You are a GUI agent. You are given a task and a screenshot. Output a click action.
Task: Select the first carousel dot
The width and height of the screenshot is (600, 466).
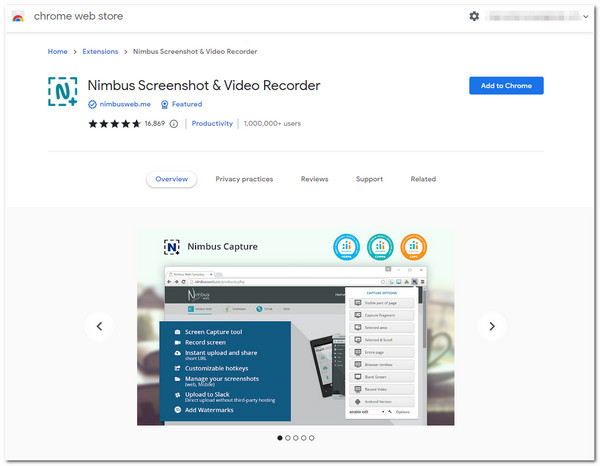pyautogui.click(x=280, y=438)
